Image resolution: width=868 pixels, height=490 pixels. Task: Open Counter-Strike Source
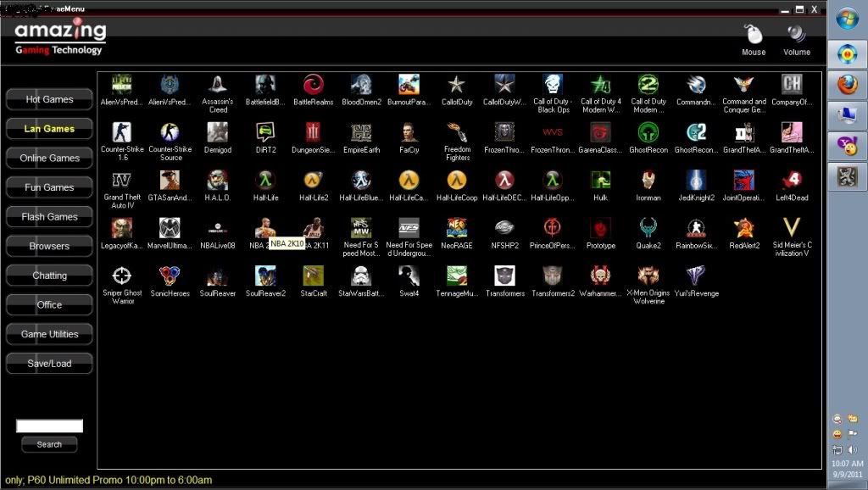point(170,133)
